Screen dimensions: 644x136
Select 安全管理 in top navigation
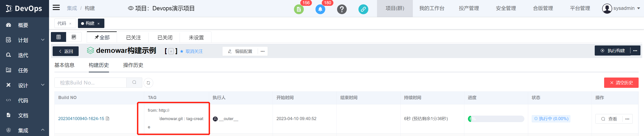pyautogui.click(x=506, y=8)
